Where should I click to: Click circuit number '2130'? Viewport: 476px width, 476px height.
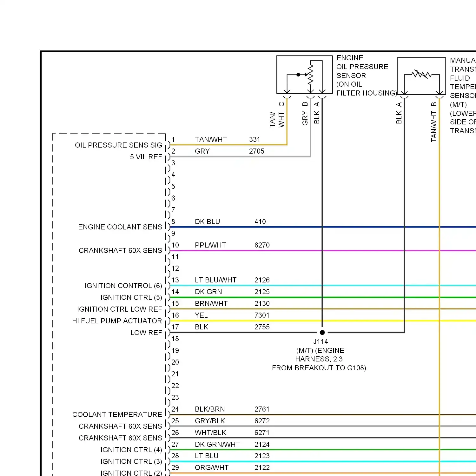point(262,303)
